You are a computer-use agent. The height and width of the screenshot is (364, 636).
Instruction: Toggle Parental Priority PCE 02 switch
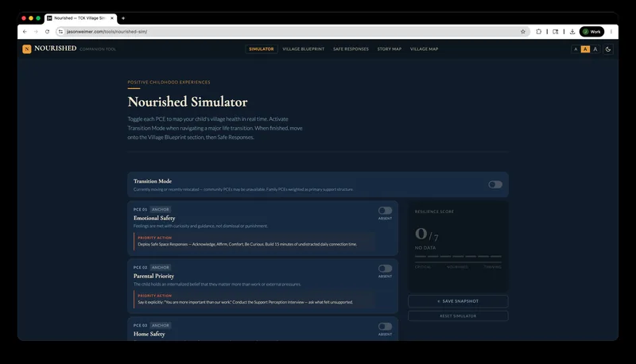click(x=385, y=269)
